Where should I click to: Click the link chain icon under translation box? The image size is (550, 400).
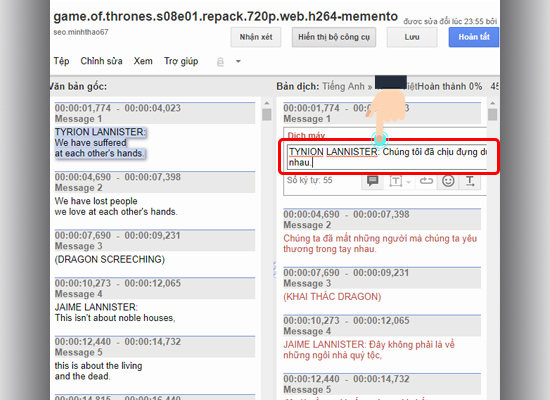[426, 181]
